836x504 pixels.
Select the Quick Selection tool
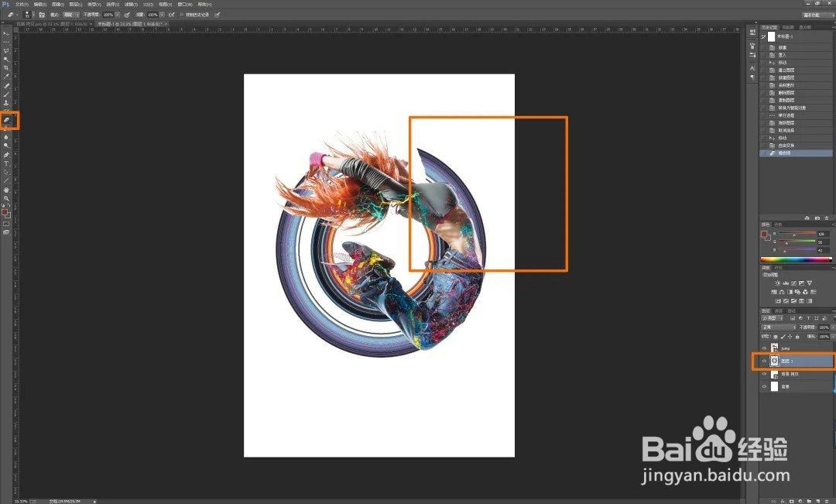(x=6, y=59)
